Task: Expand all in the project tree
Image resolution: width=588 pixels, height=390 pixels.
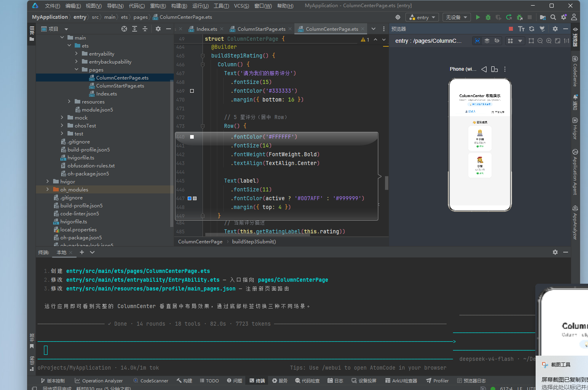Action: pos(135,29)
